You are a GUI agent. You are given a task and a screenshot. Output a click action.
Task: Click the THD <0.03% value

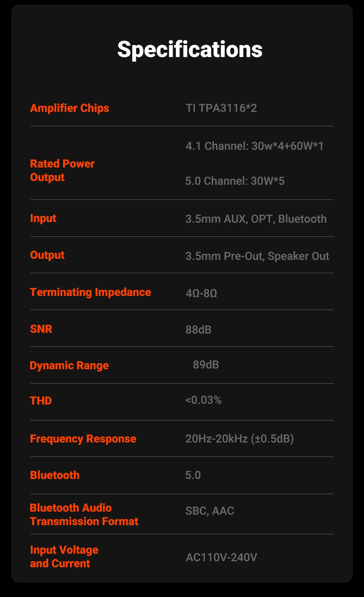(x=203, y=400)
